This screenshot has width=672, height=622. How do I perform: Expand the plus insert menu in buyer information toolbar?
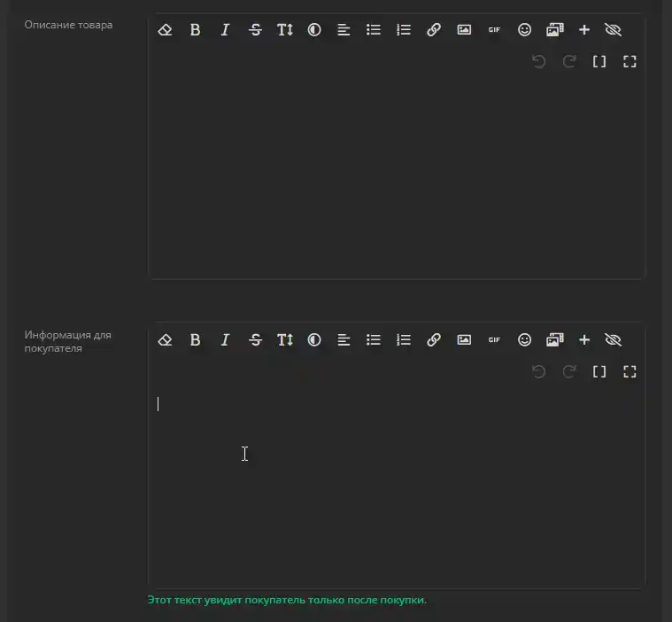coord(584,340)
